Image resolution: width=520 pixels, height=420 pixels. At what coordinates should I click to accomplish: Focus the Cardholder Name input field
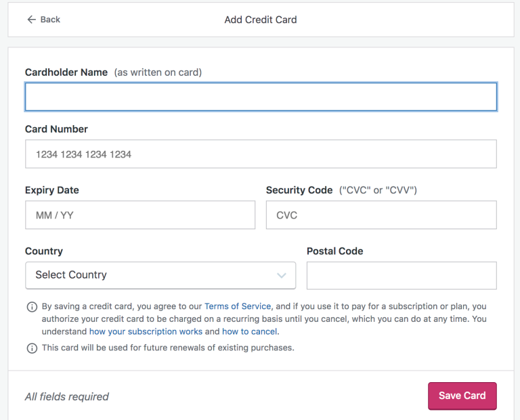[x=261, y=97]
